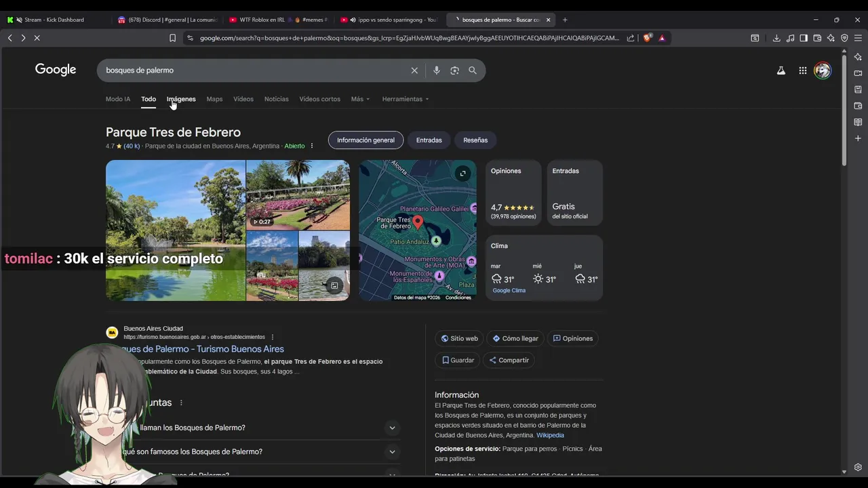Toggle the sidebar panel from the toolbar

(x=804, y=38)
